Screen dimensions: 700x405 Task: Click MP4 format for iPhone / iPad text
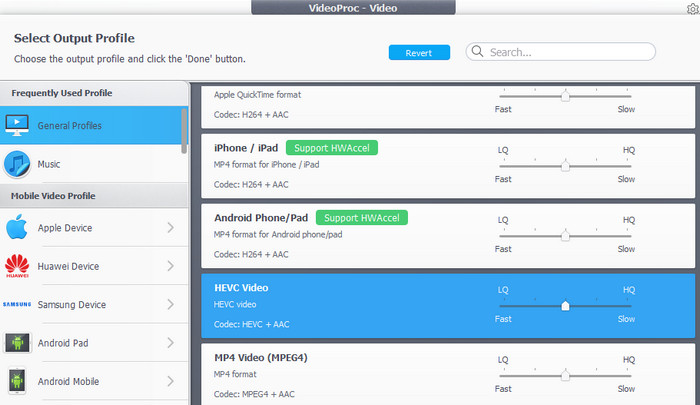tap(267, 165)
